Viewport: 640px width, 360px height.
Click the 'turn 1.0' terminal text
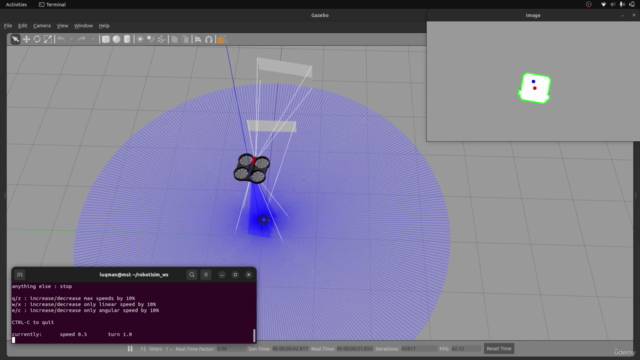120,334
